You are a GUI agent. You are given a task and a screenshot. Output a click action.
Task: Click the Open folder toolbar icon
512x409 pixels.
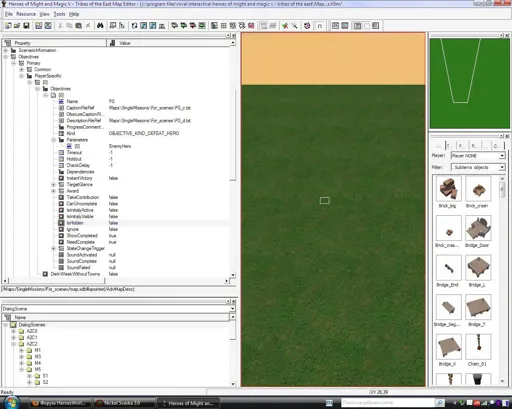tap(17, 26)
